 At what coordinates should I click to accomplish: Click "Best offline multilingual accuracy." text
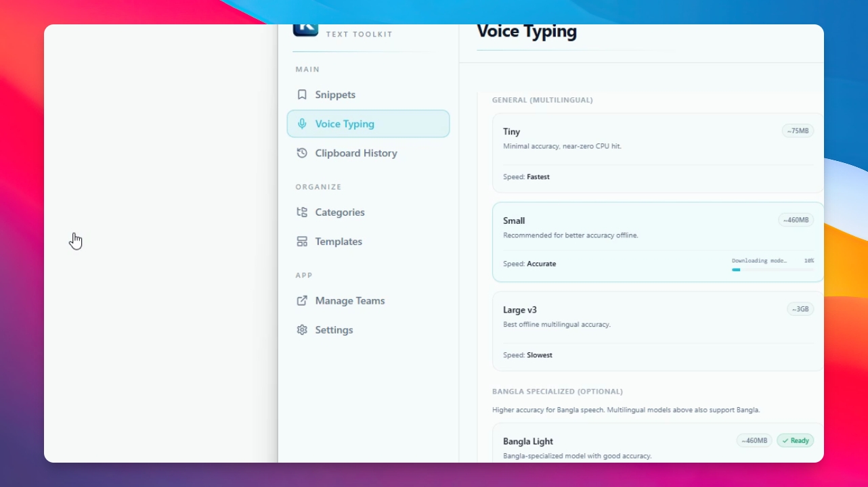point(557,325)
